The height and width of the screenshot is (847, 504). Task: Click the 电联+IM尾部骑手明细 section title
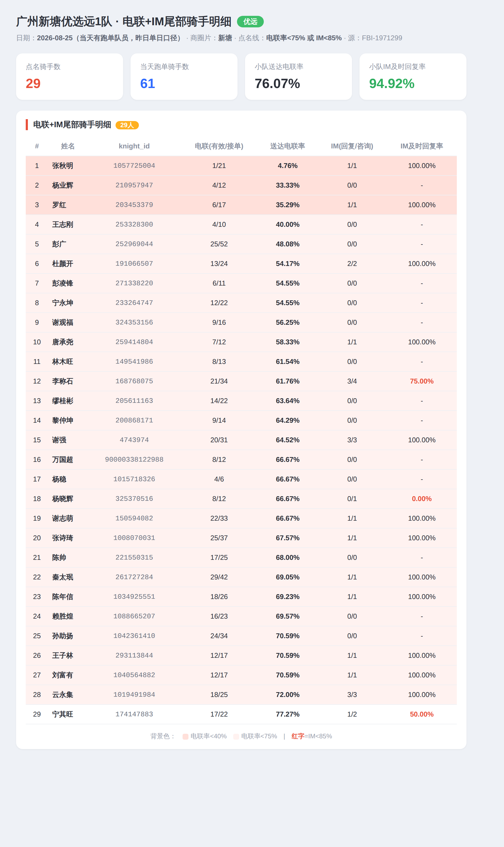tap(72, 125)
